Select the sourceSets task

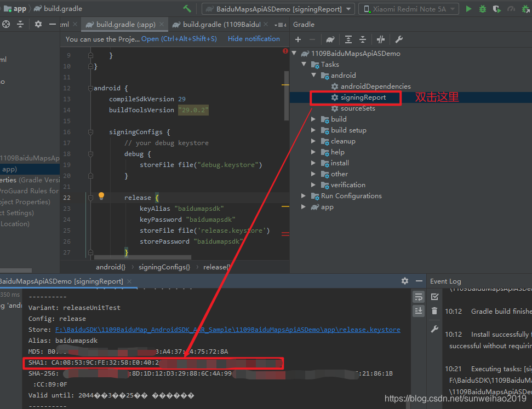coord(353,108)
